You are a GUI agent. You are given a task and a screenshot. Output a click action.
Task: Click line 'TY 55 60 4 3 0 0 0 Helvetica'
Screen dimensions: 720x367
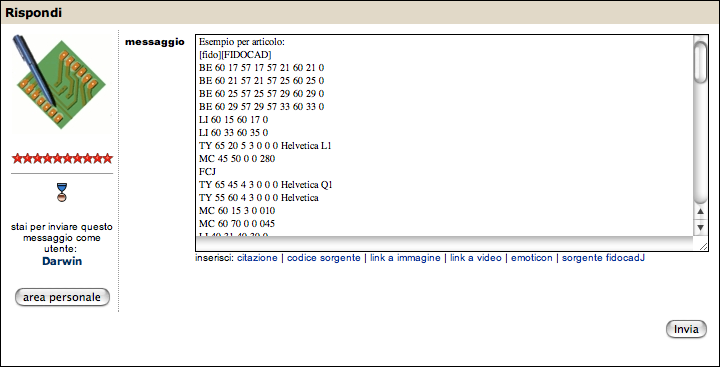click(x=259, y=198)
